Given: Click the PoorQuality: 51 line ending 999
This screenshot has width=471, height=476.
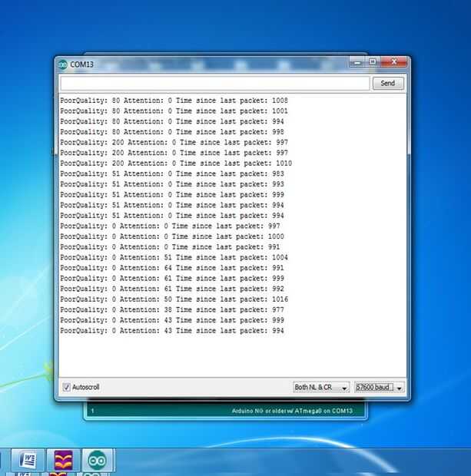Looking at the screenshot, I should tap(172, 194).
